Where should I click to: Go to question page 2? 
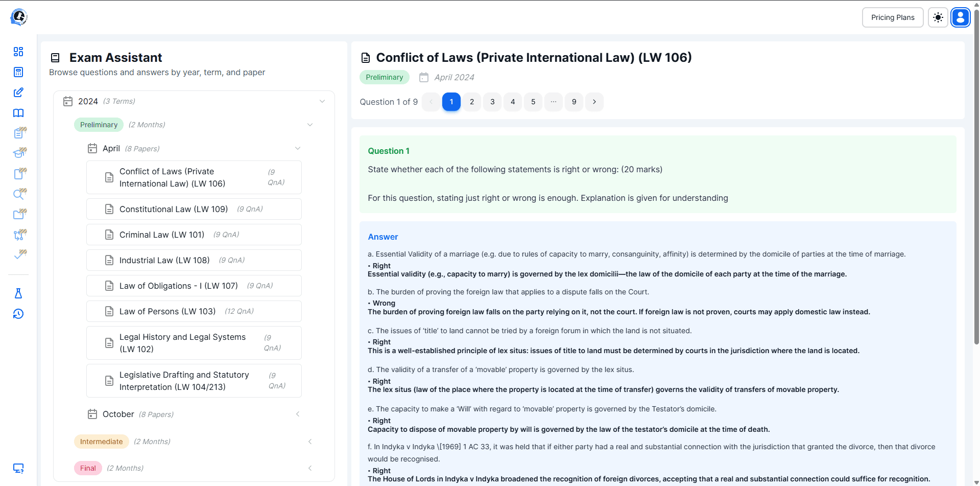pyautogui.click(x=472, y=102)
